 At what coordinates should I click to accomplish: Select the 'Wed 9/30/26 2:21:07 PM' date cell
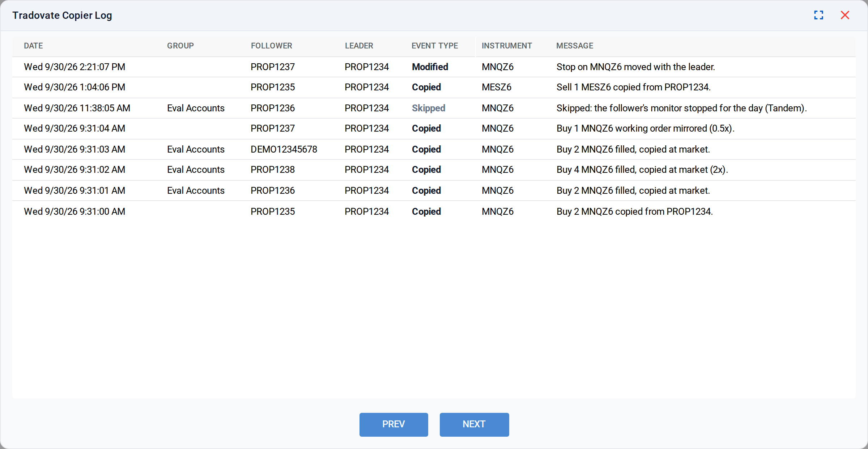click(75, 67)
